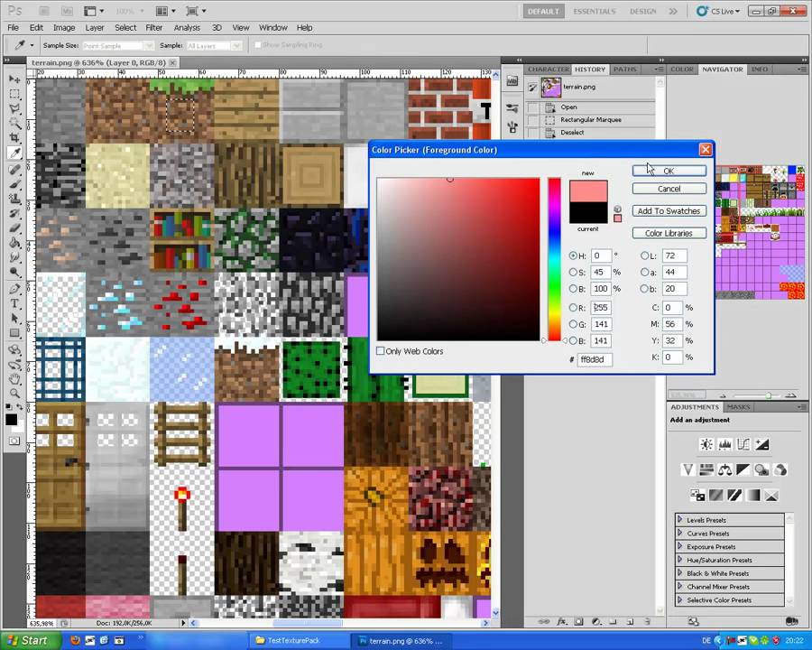
Task: Click the Invert adjustment icon
Action: [697, 496]
